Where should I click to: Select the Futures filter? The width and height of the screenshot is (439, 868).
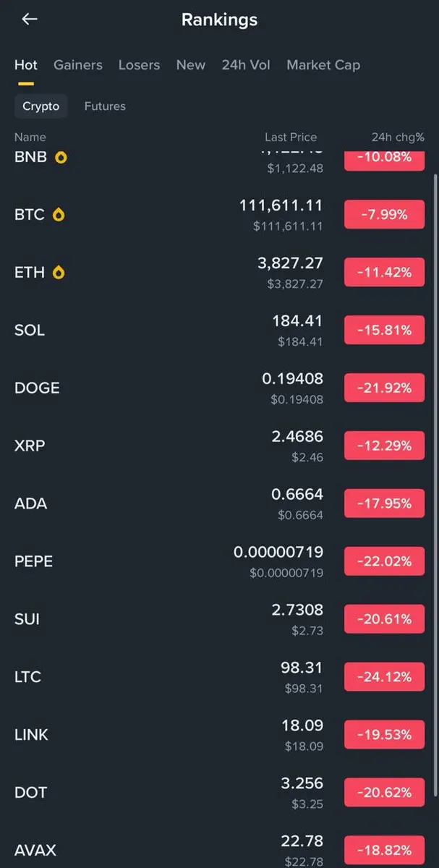tap(105, 106)
